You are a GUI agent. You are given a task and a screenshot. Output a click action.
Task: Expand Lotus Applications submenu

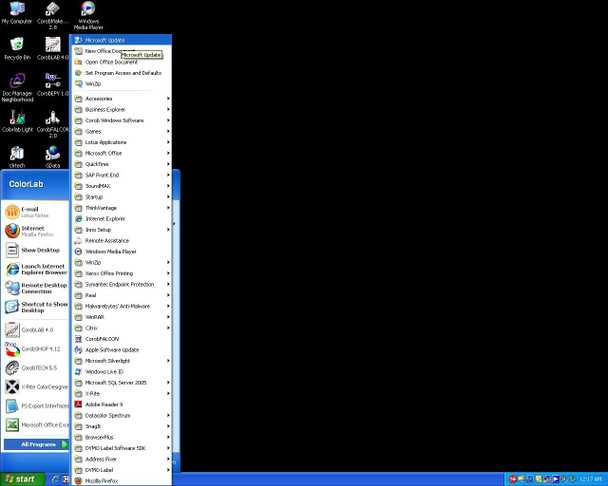coord(121,142)
